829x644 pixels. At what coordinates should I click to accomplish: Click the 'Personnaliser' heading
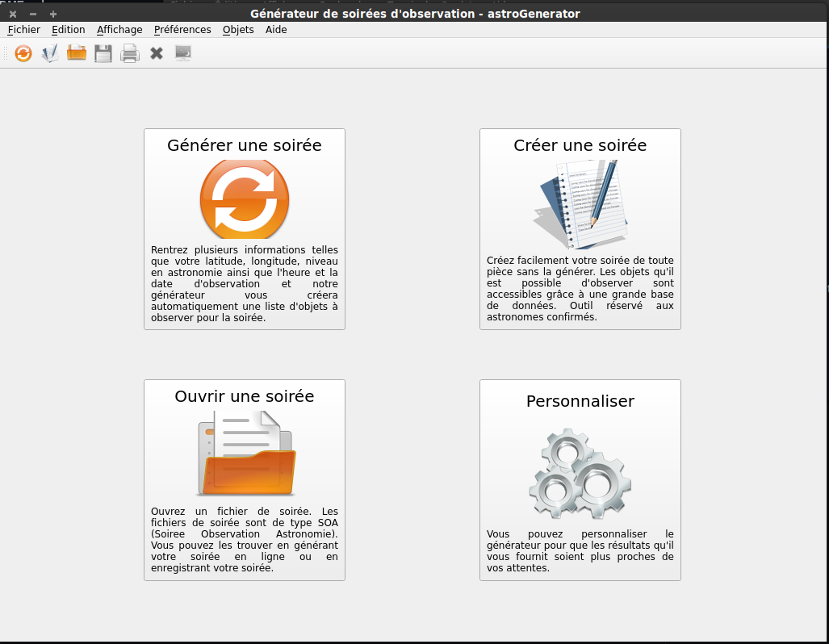point(580,401)
